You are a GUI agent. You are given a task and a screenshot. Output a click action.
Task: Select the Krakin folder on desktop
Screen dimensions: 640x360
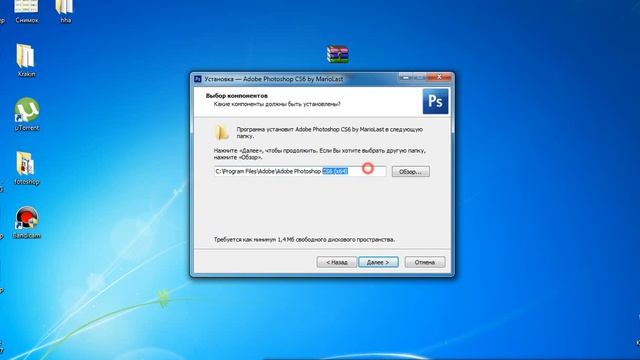[26, 60]
